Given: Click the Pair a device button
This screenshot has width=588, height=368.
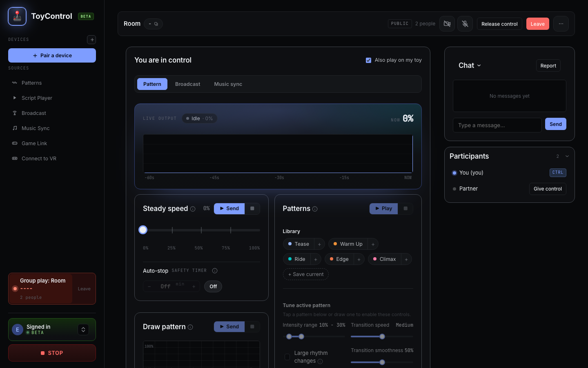Looking at the screenshot, I should click(x=52, y=56).
